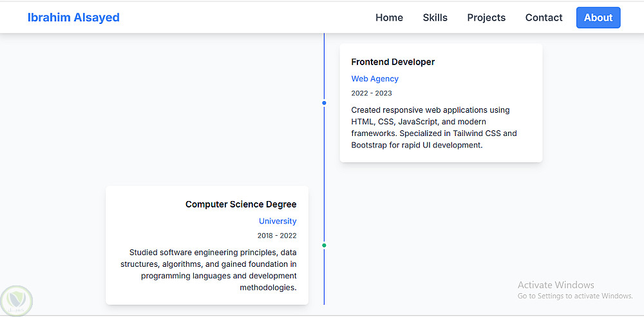Click the responsive web applications description paragraph
Screen dimensions: 644x317
pos(434,128)
